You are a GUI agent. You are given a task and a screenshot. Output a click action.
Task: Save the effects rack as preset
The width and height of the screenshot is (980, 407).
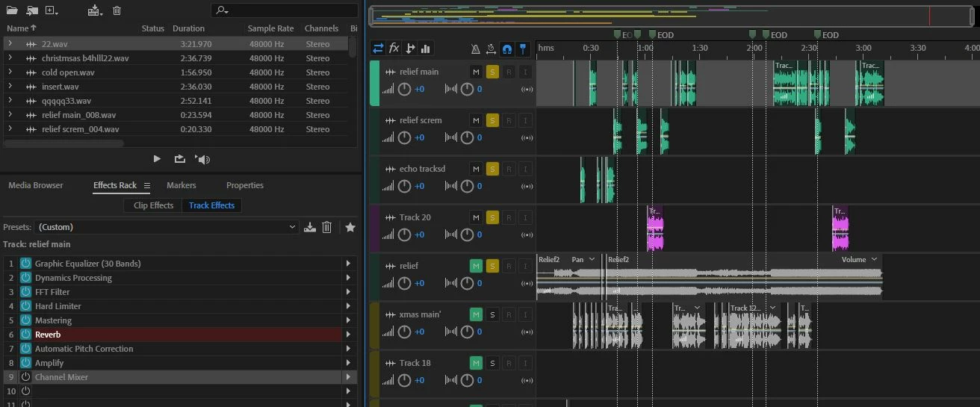tap(310, 227)
